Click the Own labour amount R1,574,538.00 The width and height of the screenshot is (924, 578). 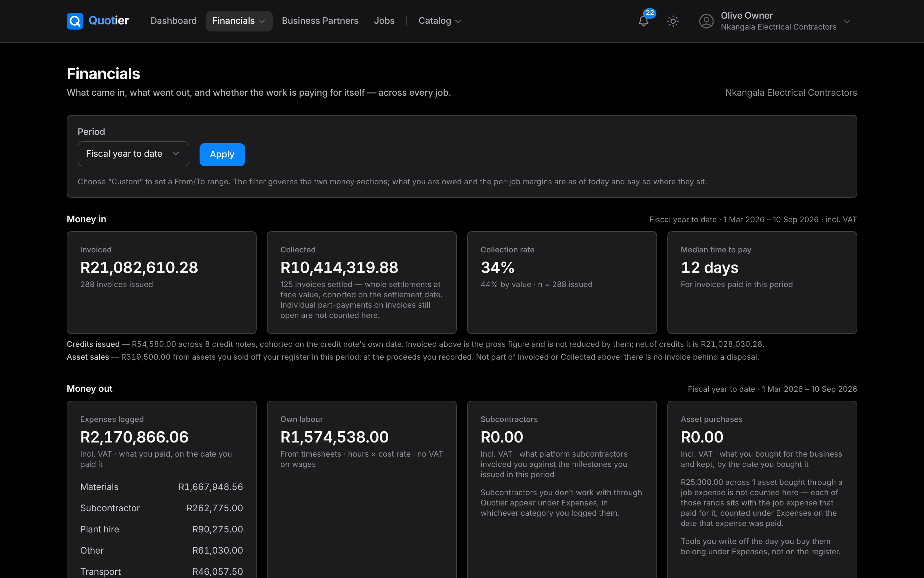(335, 437)
